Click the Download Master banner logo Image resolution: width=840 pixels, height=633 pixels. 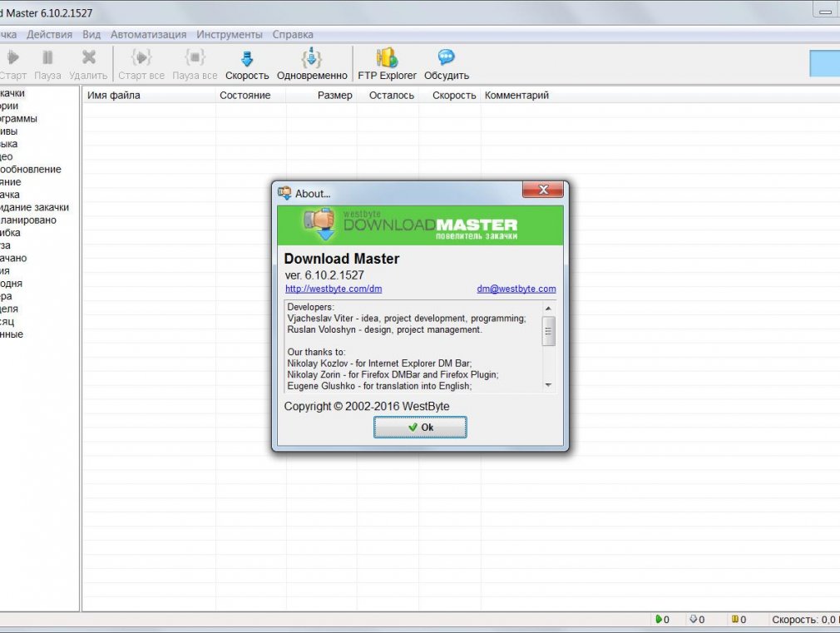[x=420, y=225]
